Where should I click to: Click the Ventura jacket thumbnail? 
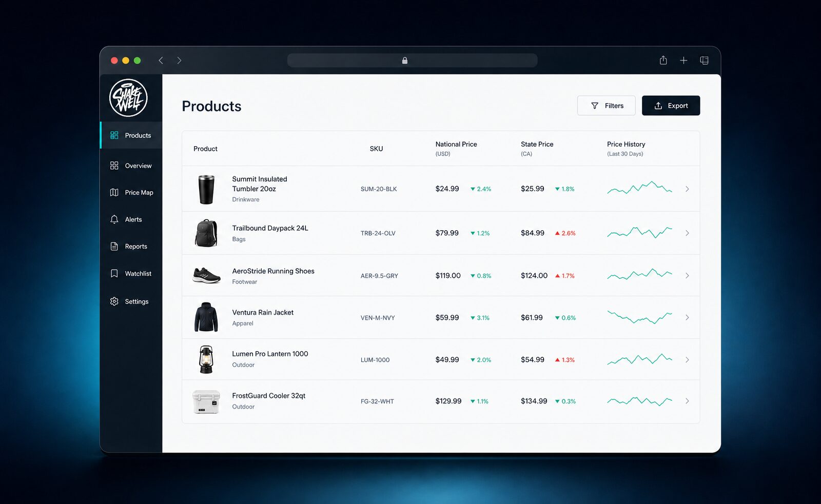click(x=206, y=317)
